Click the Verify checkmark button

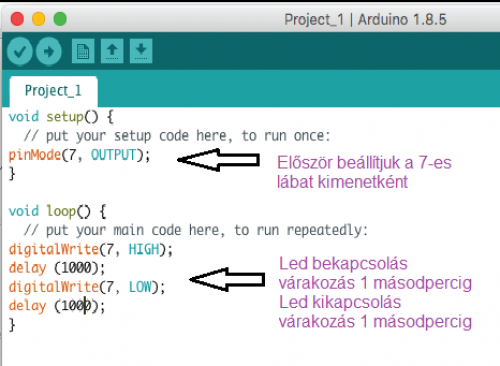[x=20, y=51]
